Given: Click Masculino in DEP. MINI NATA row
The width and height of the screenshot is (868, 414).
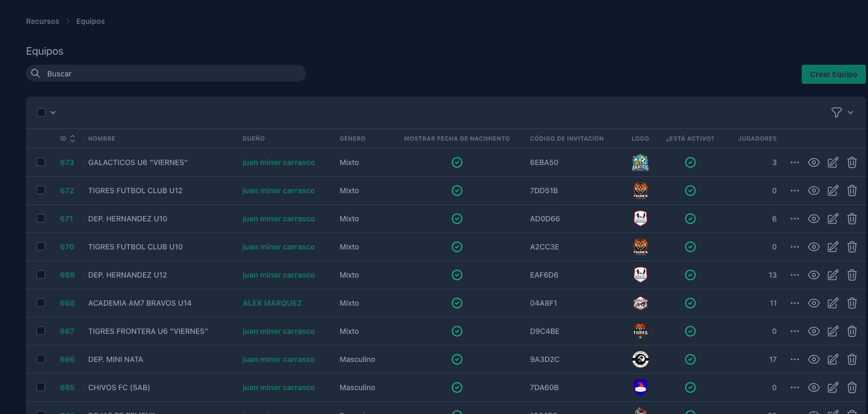Looking at the screenshot, I should click(x=357, y=359).
